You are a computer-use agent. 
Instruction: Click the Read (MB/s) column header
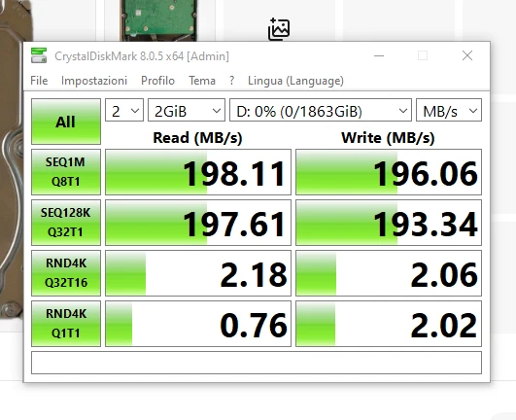pos(197,138)
